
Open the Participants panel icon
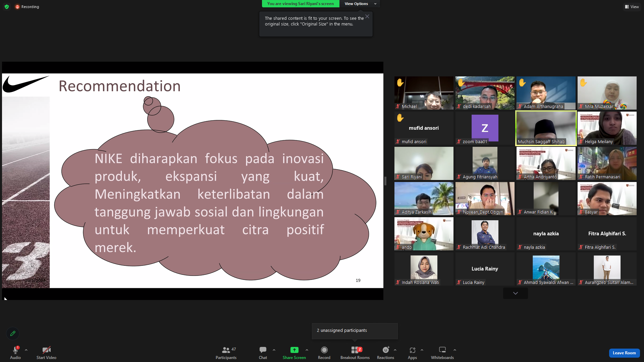pos(226,350)
